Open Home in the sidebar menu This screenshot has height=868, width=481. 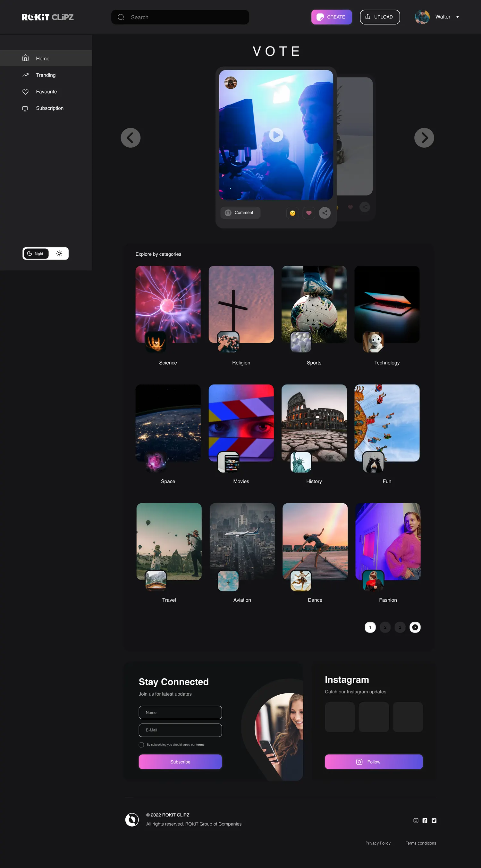pos(46,58)
